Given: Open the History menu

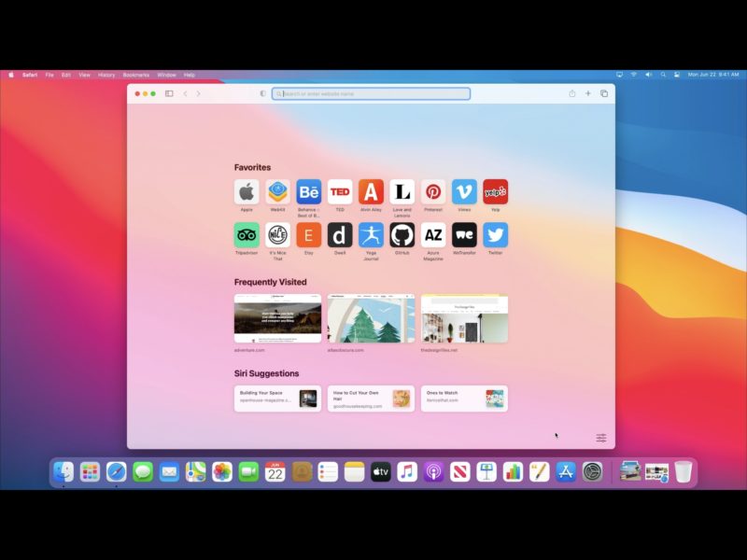Looking at the screenshot, I should 106,75.
